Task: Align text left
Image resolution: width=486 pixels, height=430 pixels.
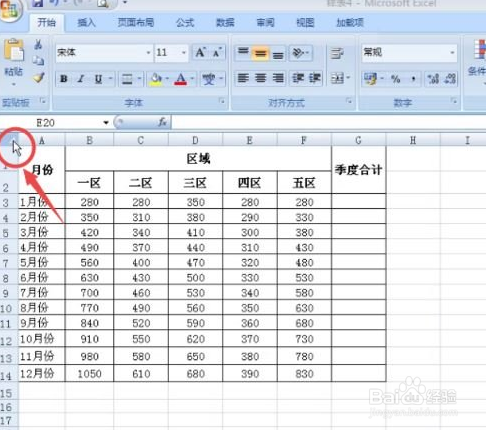Action: pos(243,78)
